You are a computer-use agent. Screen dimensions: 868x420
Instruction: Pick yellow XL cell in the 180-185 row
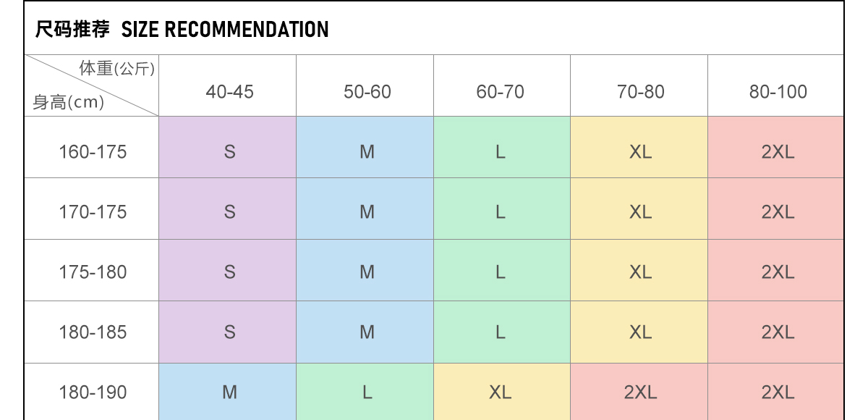[640, 332]
